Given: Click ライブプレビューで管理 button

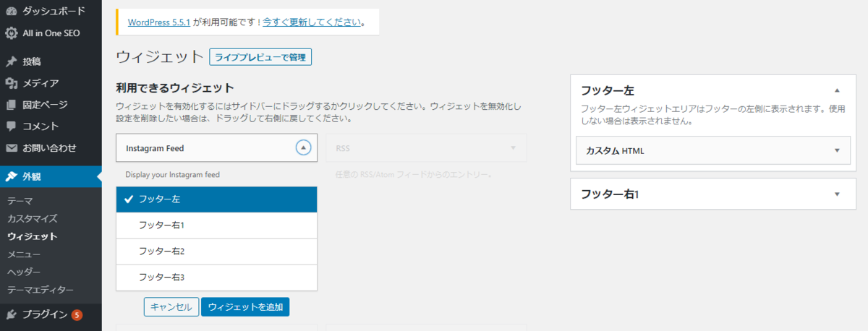Looking at the screenshot, I should pos(260,57).
